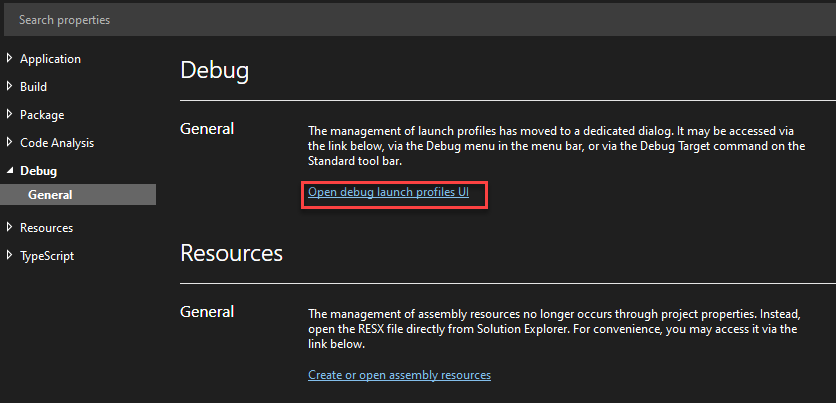Select TypeScript in the properties sidebar
836x403 pixels.
coord(47,255)
